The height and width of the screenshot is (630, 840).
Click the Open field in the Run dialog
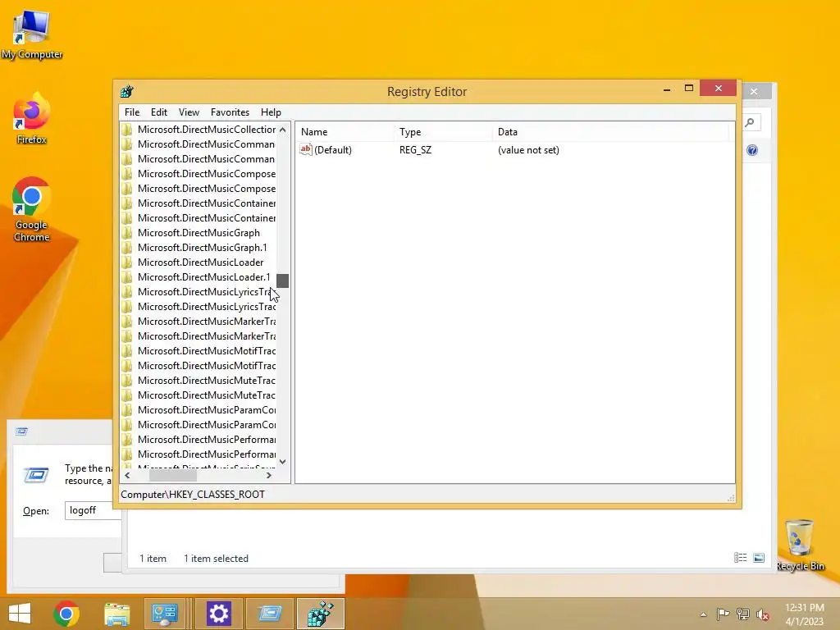click(94, 510)
